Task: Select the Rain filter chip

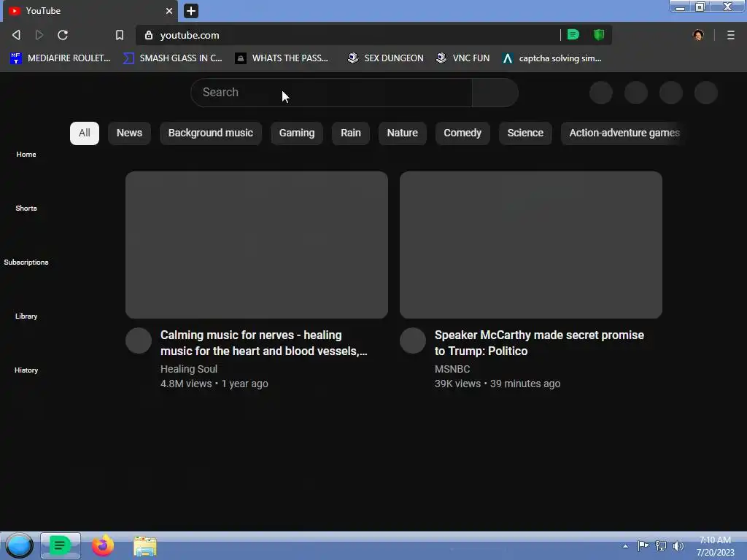Action: [x=351, y=133]
